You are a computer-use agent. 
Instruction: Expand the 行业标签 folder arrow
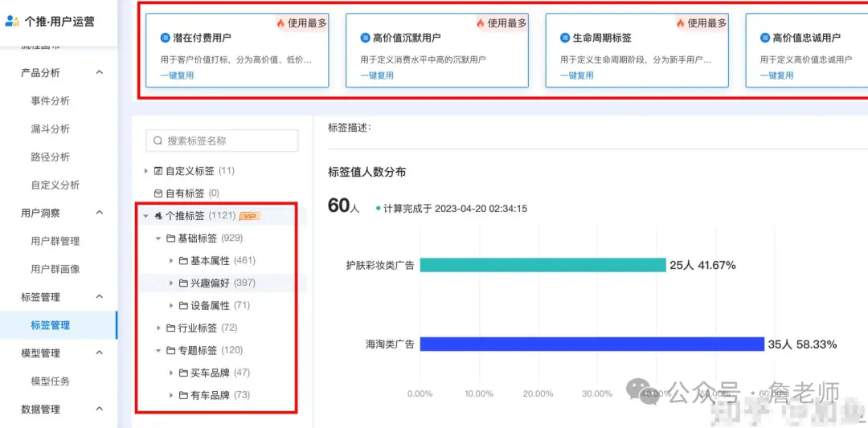pos(158,328)
